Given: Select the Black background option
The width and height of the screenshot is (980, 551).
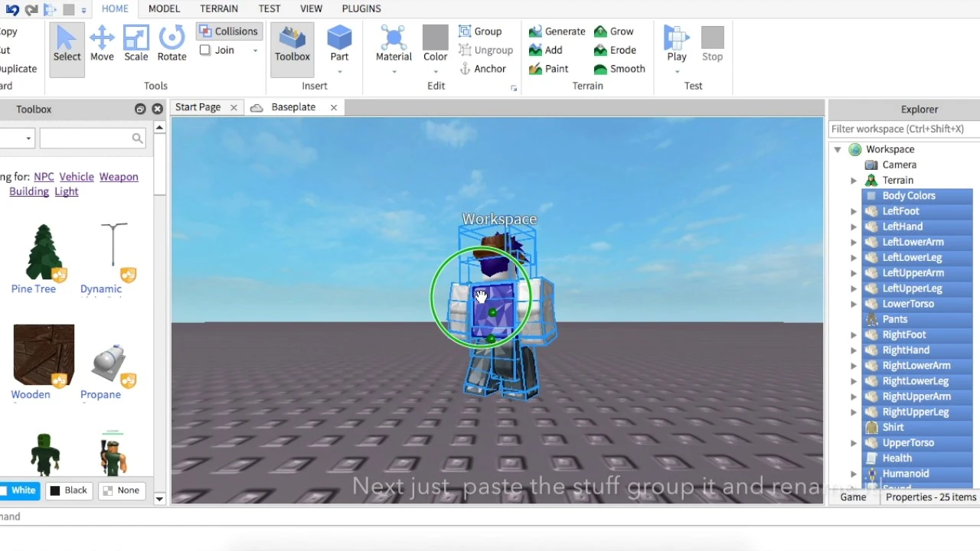Looking at the screenshot, I should [x=68, y=491].
